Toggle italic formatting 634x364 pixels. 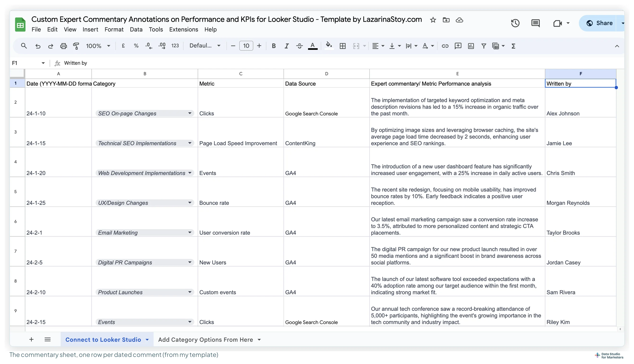tap(286, 46)
